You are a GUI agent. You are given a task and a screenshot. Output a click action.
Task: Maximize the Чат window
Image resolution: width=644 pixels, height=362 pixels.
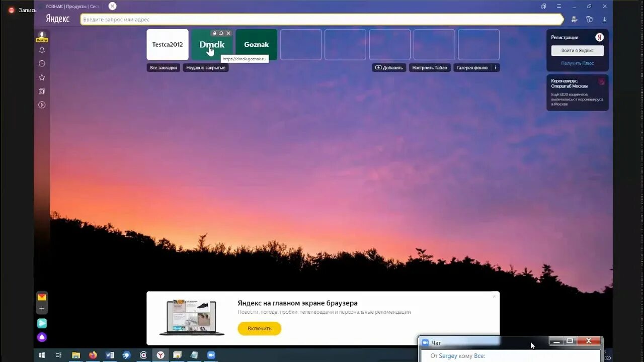click(570, 341)
